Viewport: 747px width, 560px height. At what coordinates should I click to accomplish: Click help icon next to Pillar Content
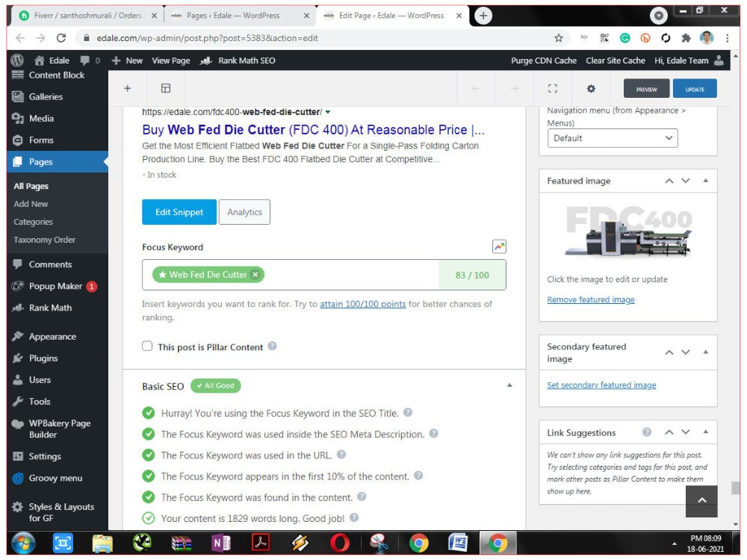(272, 346)
